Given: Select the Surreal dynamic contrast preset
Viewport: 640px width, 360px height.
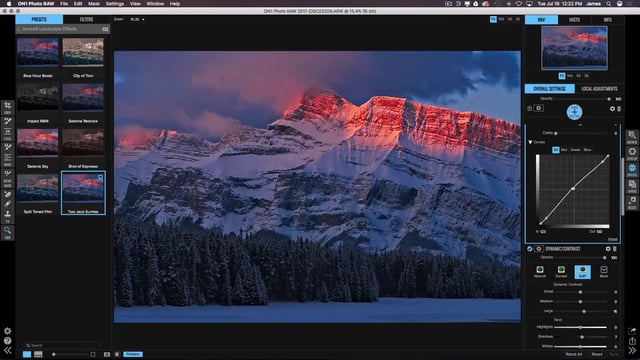Looking at the screenshot, I should click(561, 271).
